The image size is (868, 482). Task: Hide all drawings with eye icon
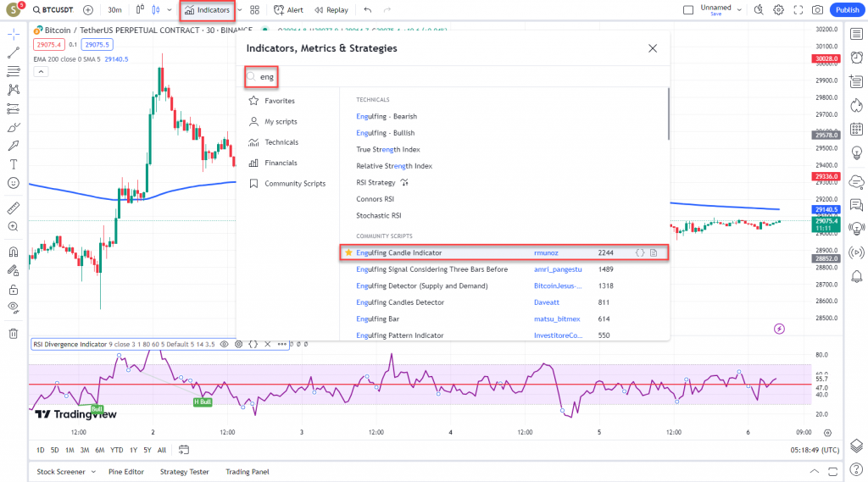pos(14,307)
